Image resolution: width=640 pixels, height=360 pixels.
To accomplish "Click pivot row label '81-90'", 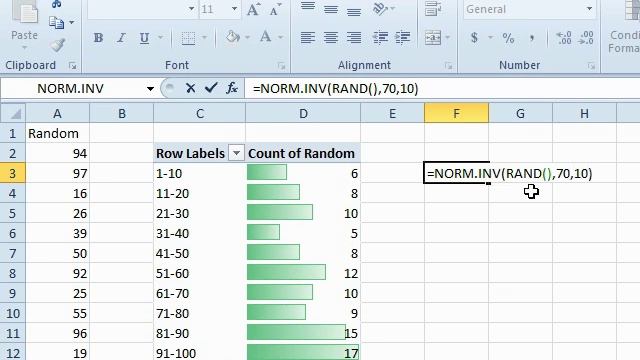I will [172, 333].
